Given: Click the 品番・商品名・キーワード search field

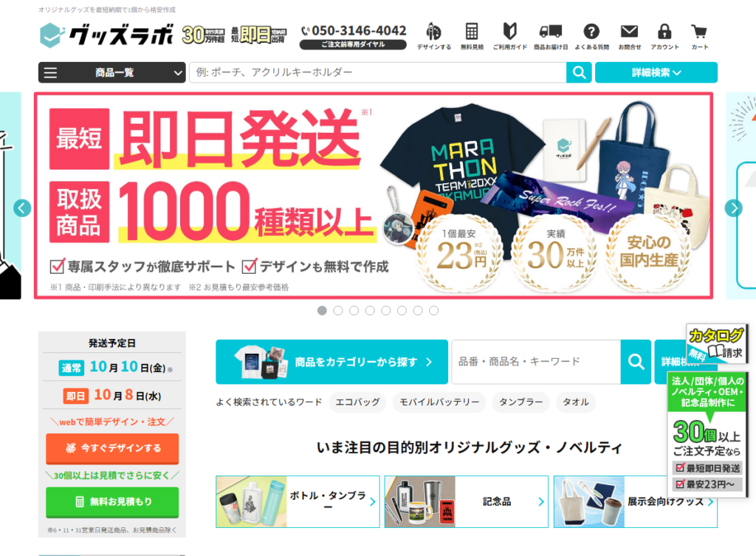Looking at the screenshot, I should [x=536, y=362].
